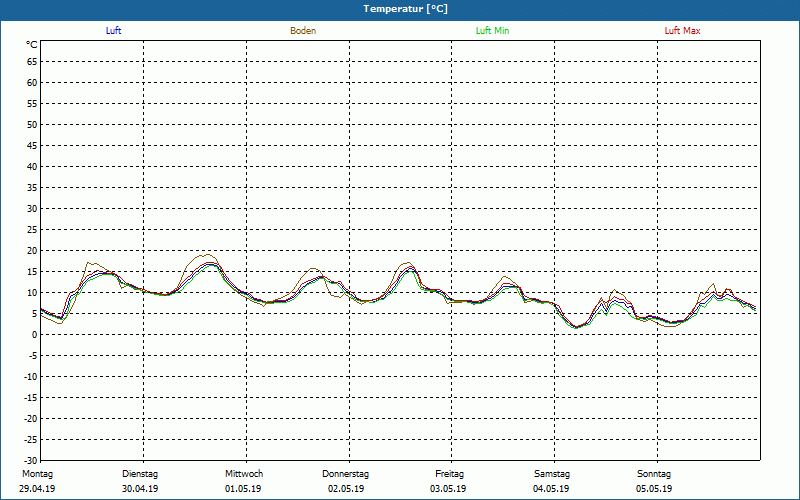Click the °C unit label on axis
The image size is (800, 500).
(x=32, y=45)
